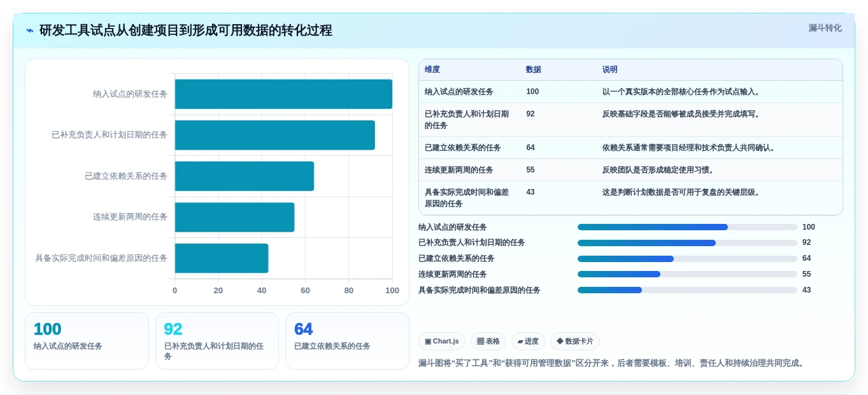Open the data card showing 92
This screenshot has width=868, height=395.
pyautogui.click(x=217, y=341)
